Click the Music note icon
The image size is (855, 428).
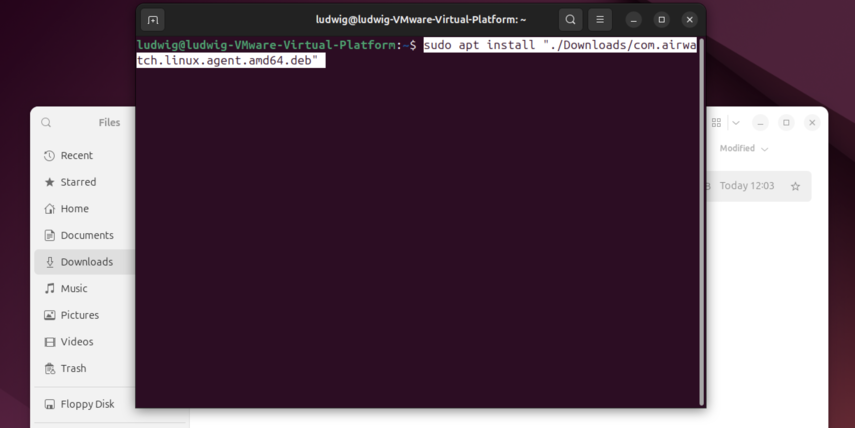click(49, 288)
